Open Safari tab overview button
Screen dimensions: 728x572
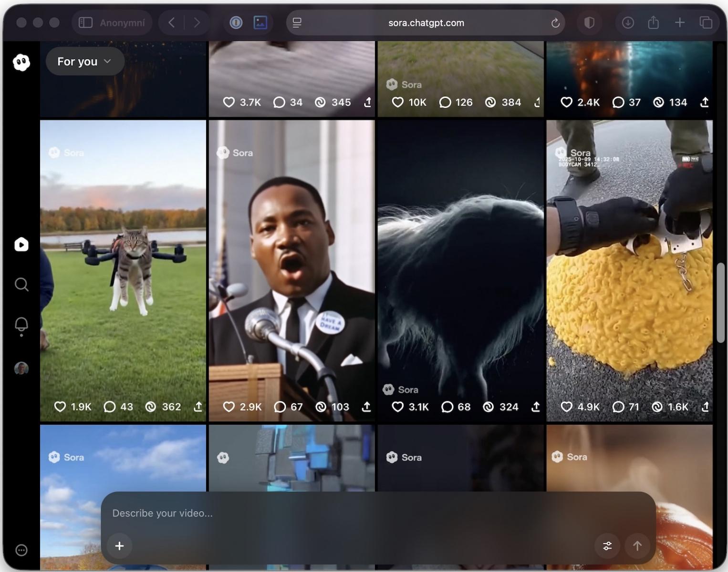coord(706,22)
